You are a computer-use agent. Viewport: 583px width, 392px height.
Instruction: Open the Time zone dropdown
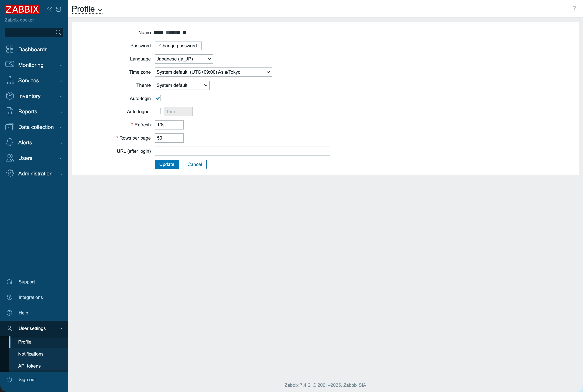pyautogui.click(x=213, y=72)
